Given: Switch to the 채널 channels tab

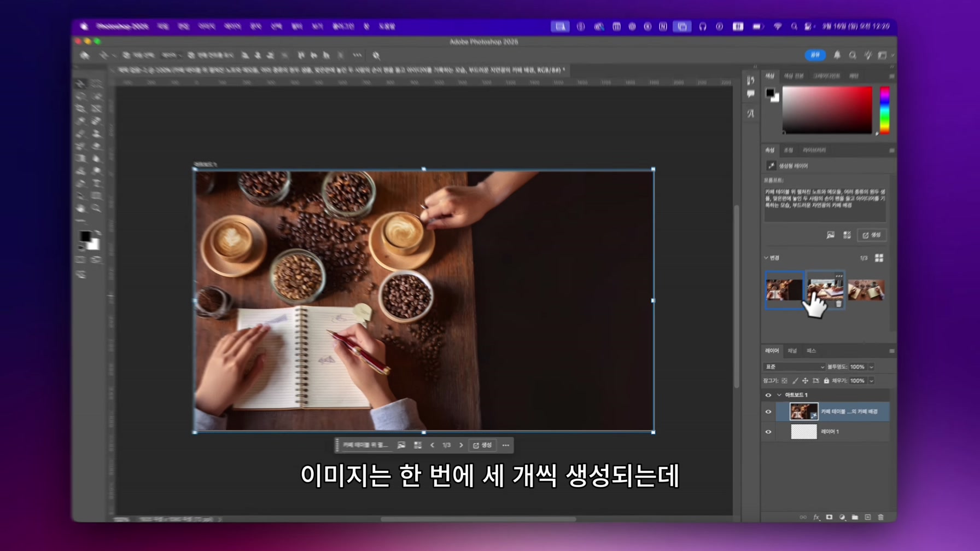Looking at the screenshot, I should coord(792,351).
